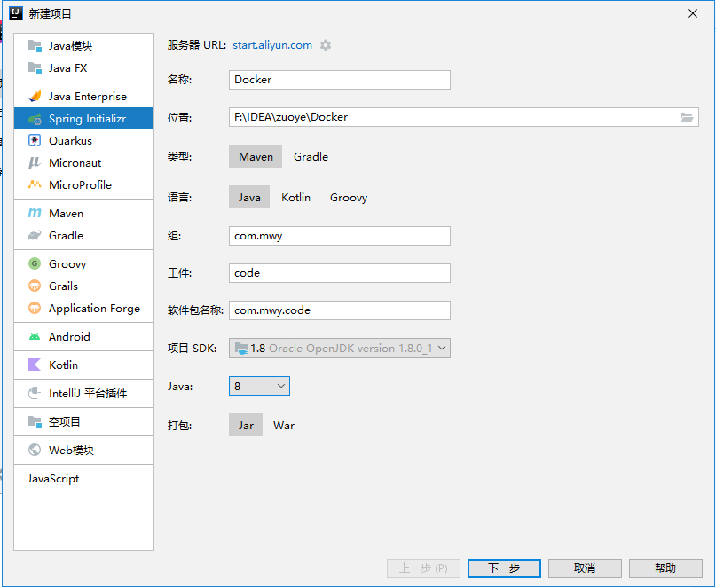Image resolution: width=716 pixels, height=588 pixels.
Task: Select the Quarkus project type label
Action: [x=70, y=141]
